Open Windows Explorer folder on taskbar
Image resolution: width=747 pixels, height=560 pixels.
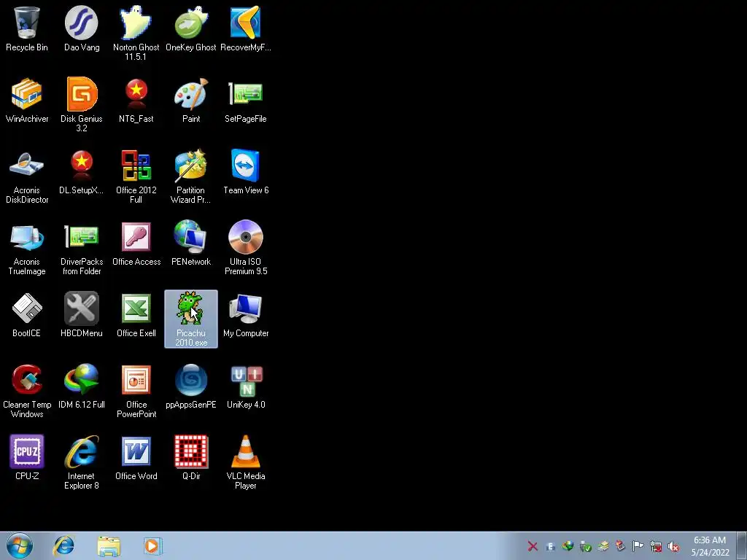tap(109, 545)
